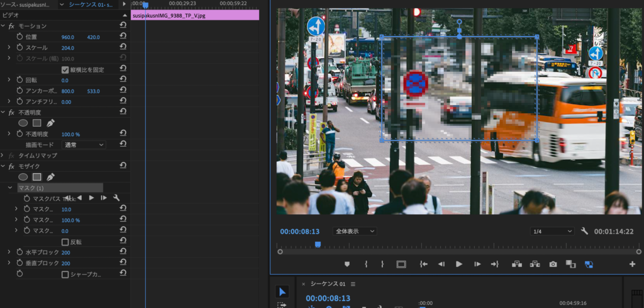Uncheck the 縦横比を固定 checkbox
This screenshot has height=308, width=644.
click(x=65, y=69)
